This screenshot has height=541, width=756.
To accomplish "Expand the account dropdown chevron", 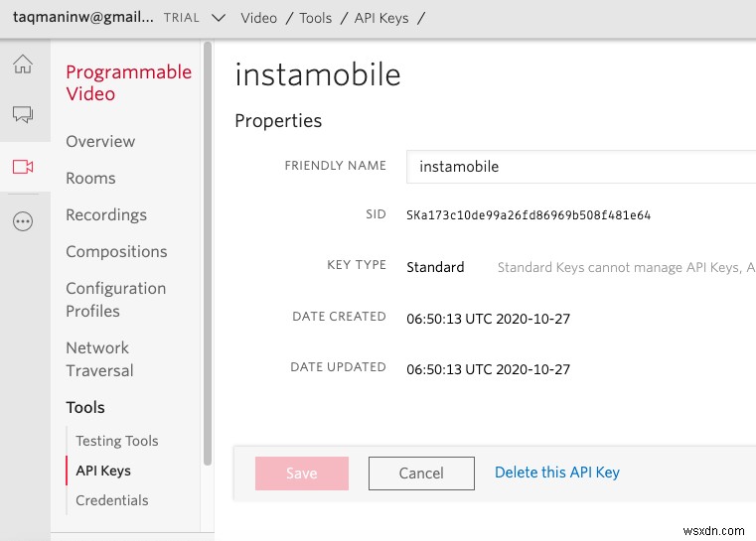I will click(x=219, y=18).
